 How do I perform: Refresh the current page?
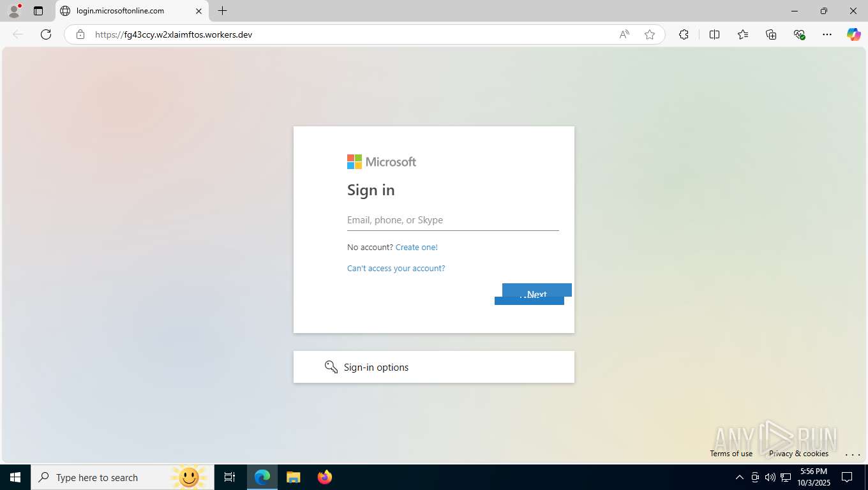(46, 34)
